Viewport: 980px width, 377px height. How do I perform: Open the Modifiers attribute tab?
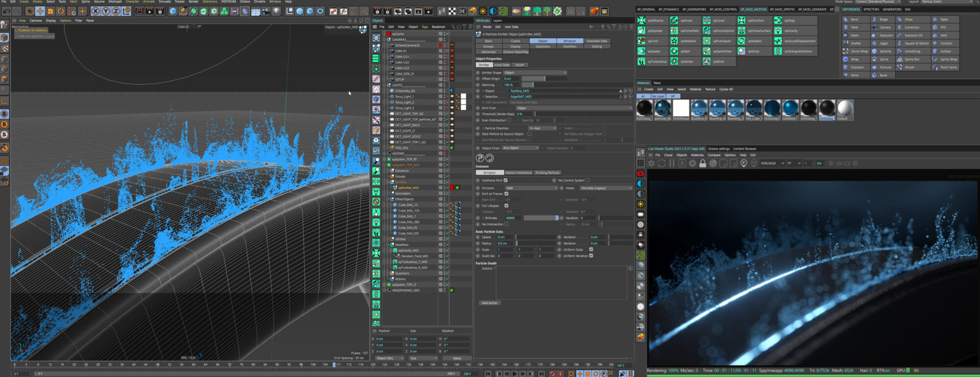[569, 47]
